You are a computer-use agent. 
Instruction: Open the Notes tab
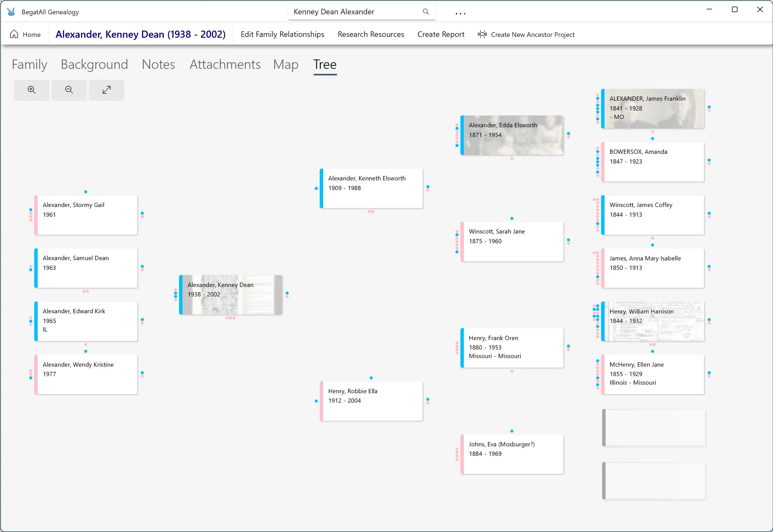click(x=158, y=65)
